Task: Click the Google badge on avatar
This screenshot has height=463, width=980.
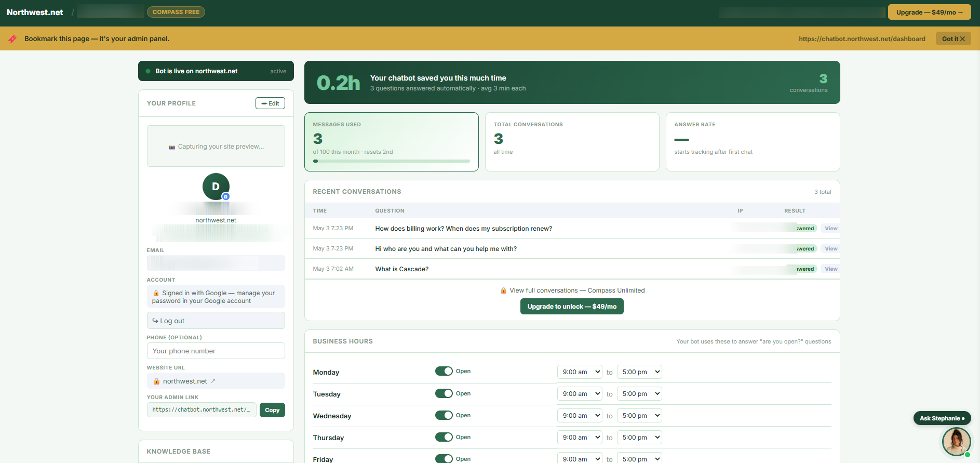Action: point(226,196)
